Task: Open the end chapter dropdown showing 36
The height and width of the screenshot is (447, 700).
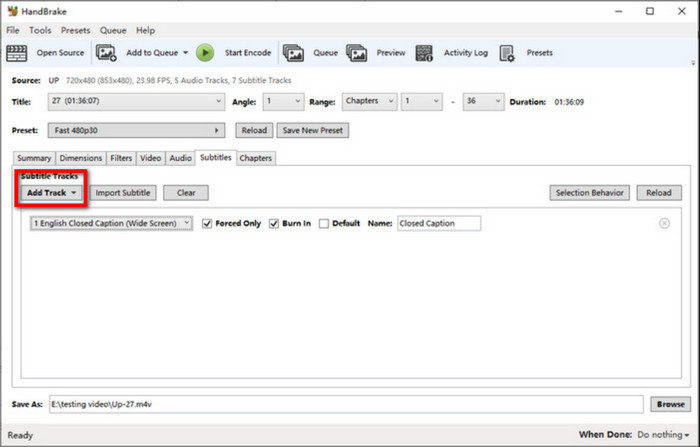Action: pos(483,101)
